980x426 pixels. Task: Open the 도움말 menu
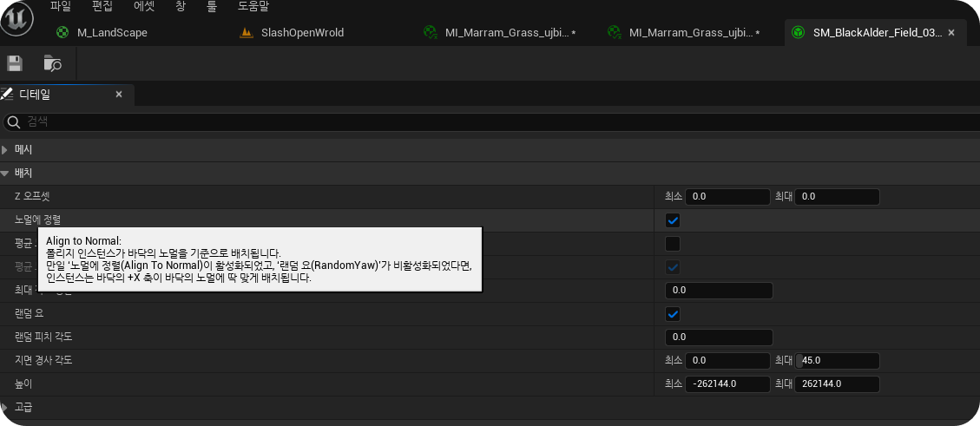[253, 8]
